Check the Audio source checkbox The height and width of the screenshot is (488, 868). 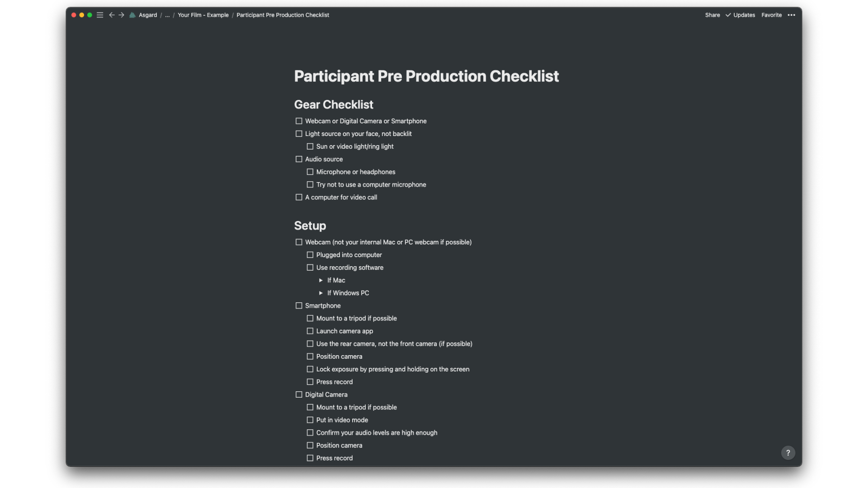(x=299, y=159)
